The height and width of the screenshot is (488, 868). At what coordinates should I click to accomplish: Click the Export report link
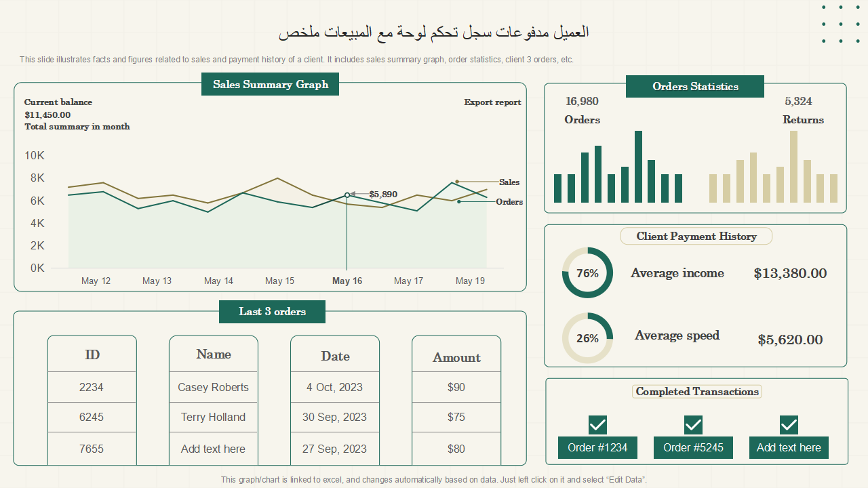(492, 102)
